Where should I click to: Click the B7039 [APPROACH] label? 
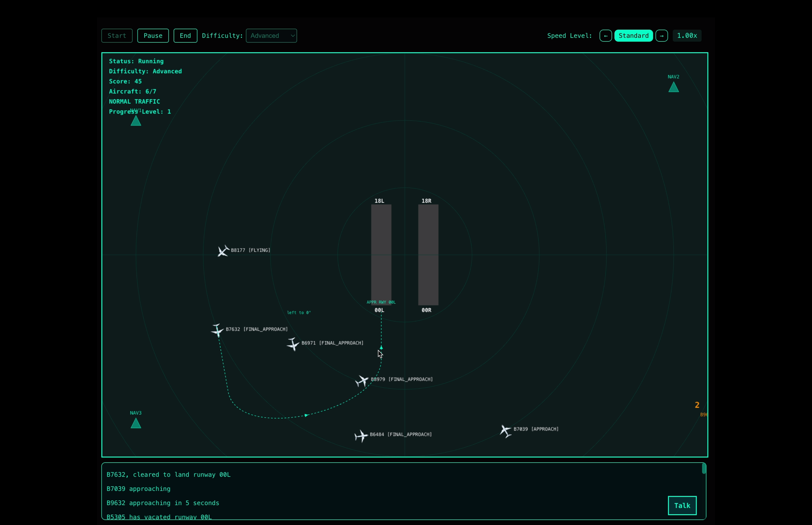point(536,429)
